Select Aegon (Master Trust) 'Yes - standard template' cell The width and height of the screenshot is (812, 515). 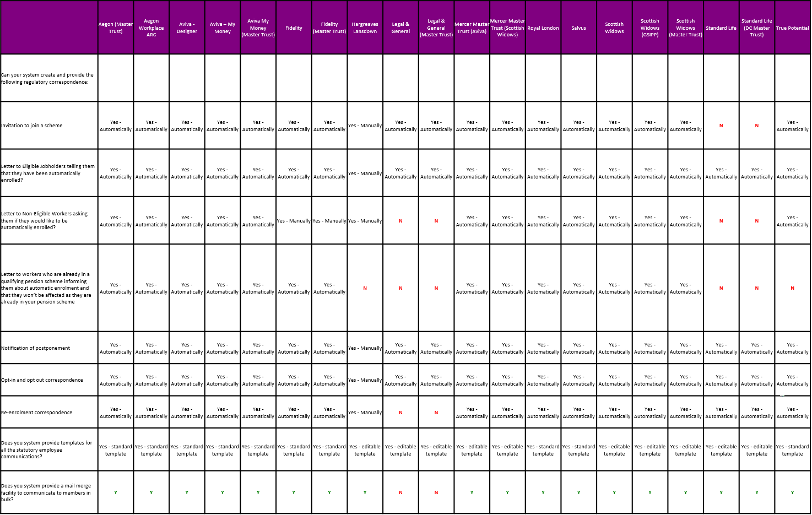pos(116,450)
